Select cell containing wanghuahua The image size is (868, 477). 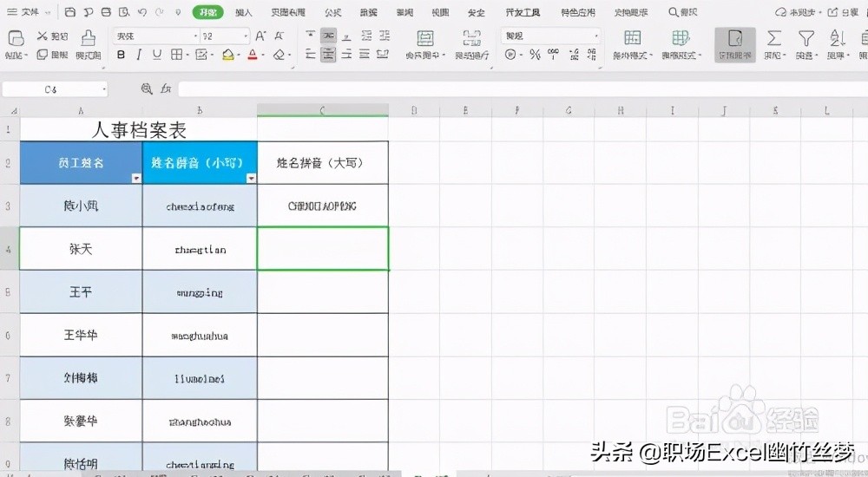200,336
